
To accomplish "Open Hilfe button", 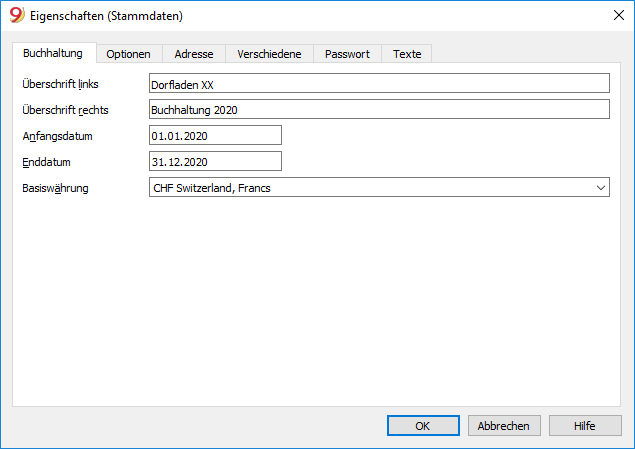I will pyautogui.click(x=585, y=426).
